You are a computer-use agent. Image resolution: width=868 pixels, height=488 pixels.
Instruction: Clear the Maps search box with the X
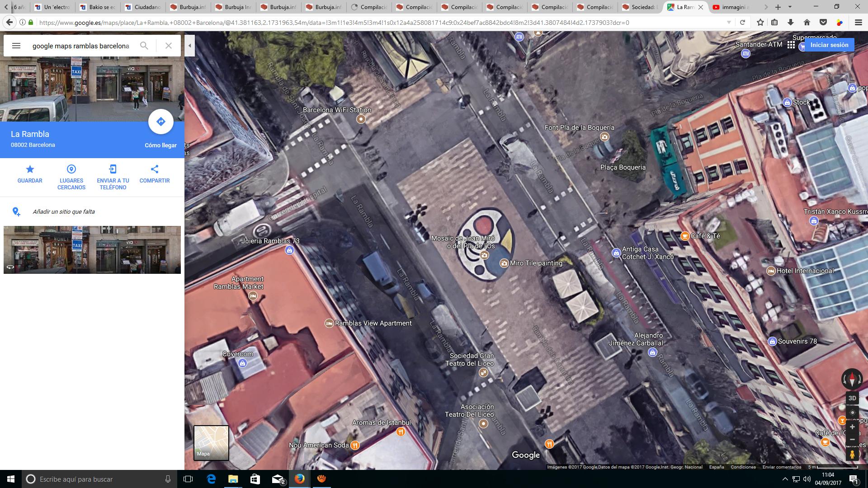click(168, 46)
